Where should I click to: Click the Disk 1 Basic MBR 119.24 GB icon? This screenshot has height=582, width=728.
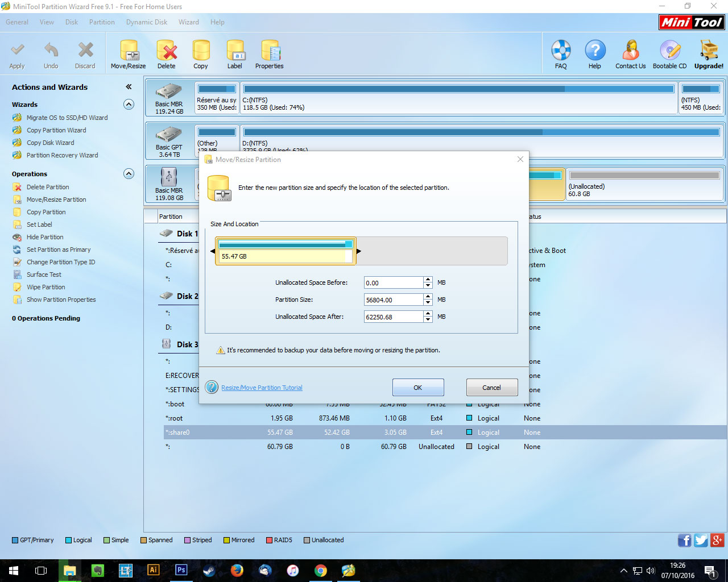[169, 92]
